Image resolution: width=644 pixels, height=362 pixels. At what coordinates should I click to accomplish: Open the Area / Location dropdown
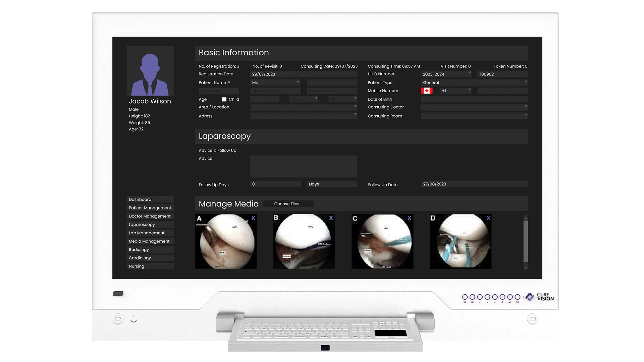coord(304,107)
